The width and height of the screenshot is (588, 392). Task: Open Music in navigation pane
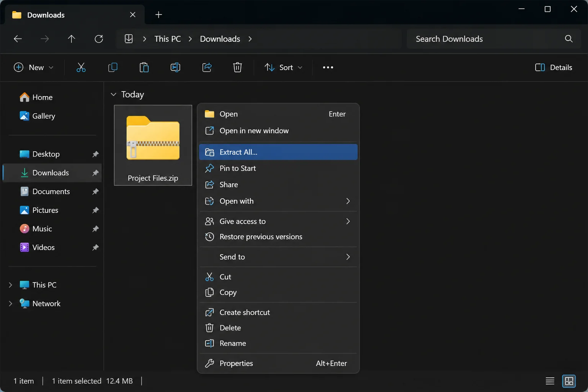coord(52,229)
